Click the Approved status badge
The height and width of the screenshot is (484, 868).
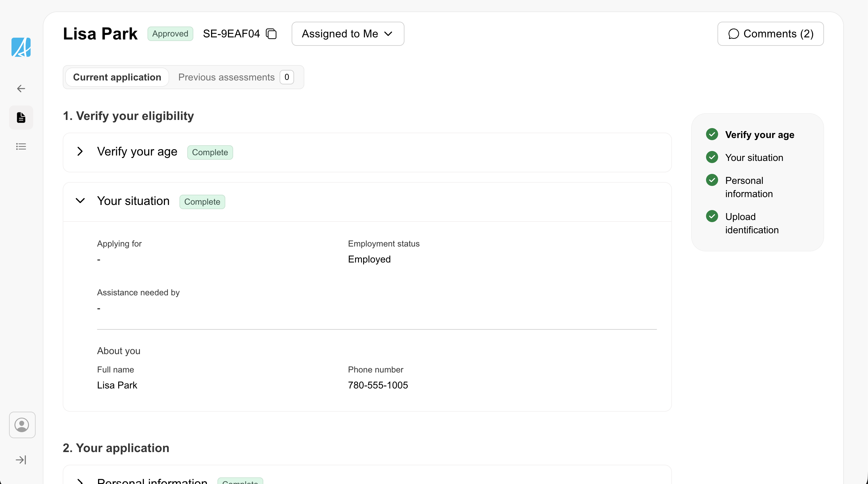click(170, 34)
